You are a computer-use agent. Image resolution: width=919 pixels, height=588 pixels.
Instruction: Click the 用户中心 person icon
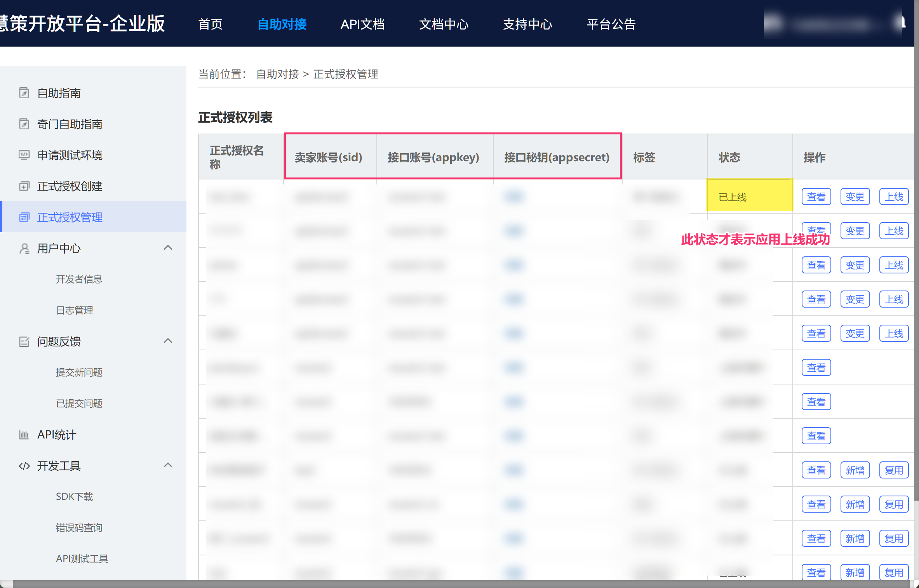coord(24,249)
